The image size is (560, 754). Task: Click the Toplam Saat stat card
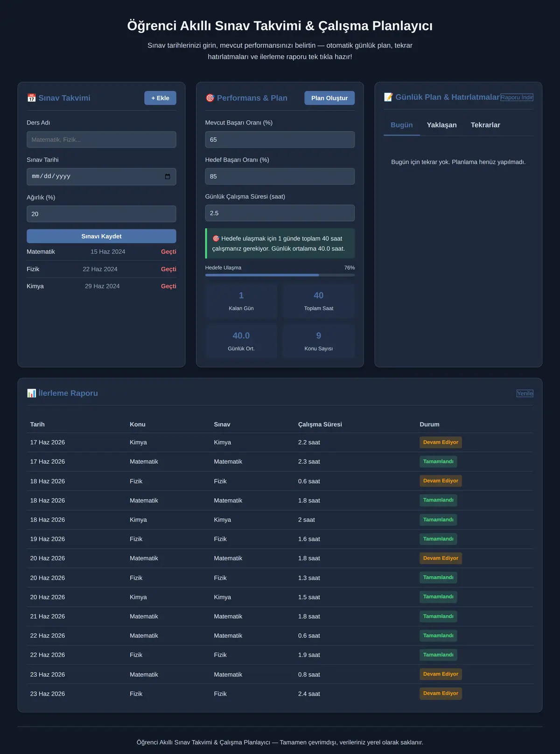(x=319, y=301)
